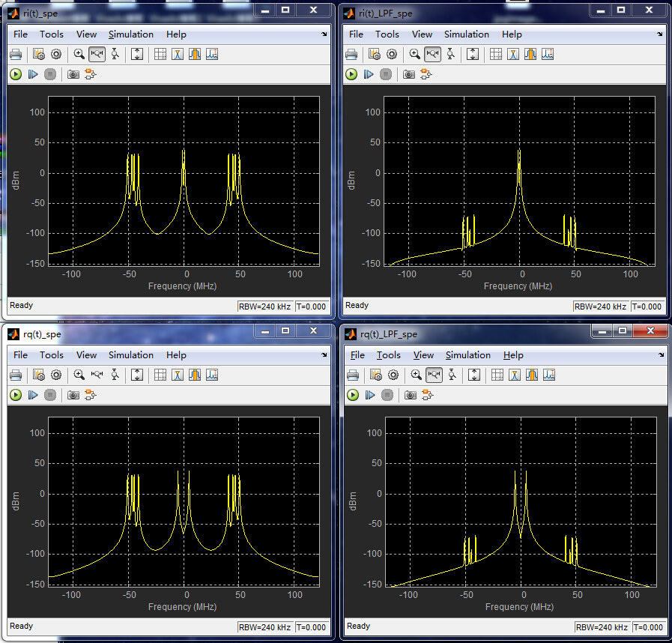Image resolution: width=672 pixels, height=643 pixels.
Task: Click the gear Configuration Properties icon in ri(t)_LPF_spe
Action: coord(392,54)
